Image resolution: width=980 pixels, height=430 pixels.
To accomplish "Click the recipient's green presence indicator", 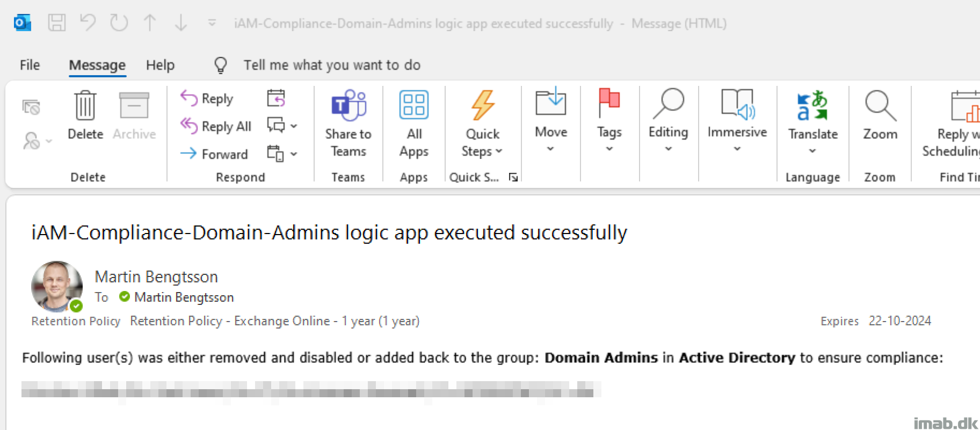I will (125, 296).
